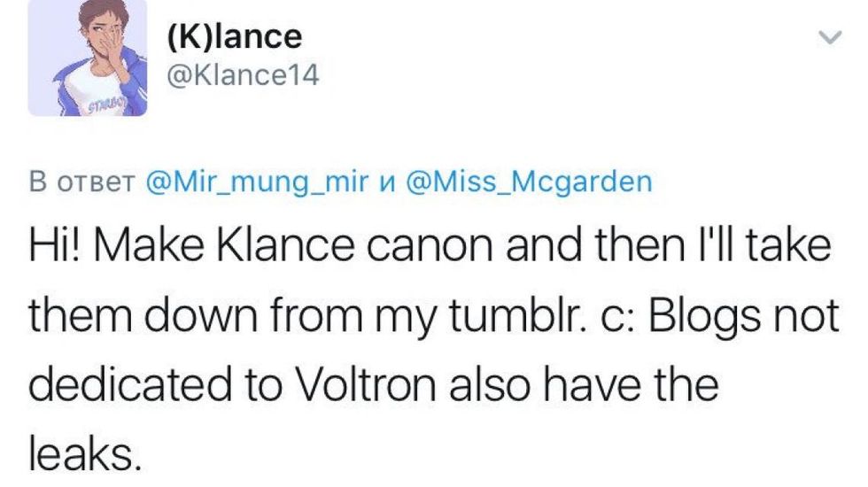Visit the @Klance14 handle
This screenshot has width=868, height=487.
[243, 76]
